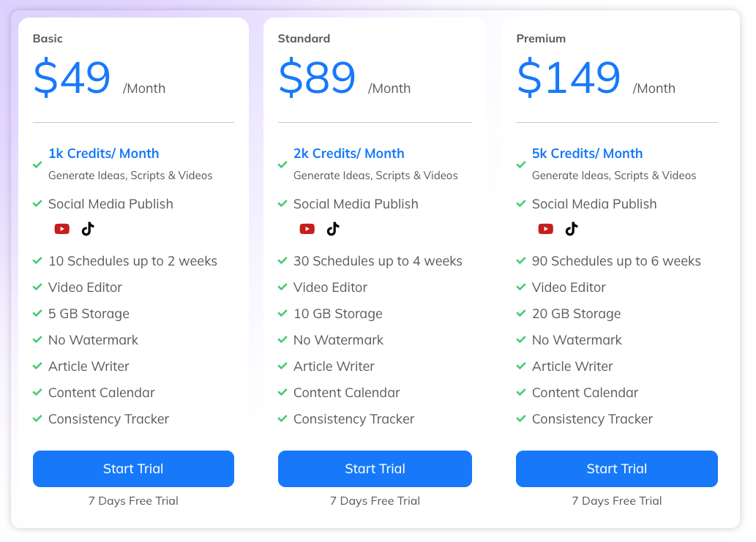Click the TikTok icon under Basic plan

[x=88, y=228]
